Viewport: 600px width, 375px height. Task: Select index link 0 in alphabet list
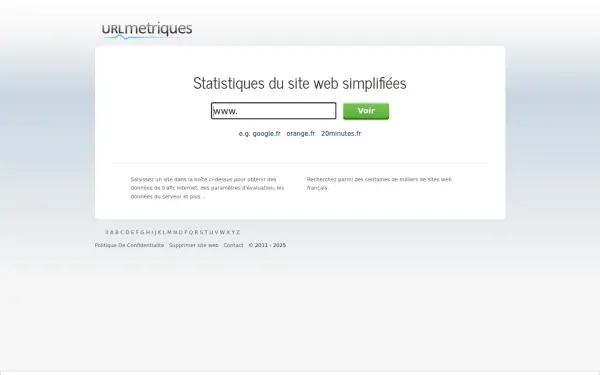coord(107,232)
